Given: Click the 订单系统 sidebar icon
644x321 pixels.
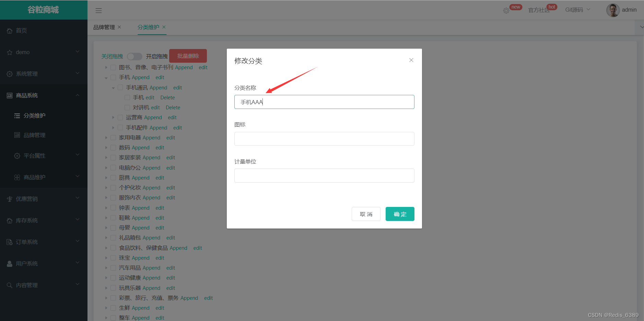Looking at the screenshot, I should pyautogui.click(x=10, y=242).
